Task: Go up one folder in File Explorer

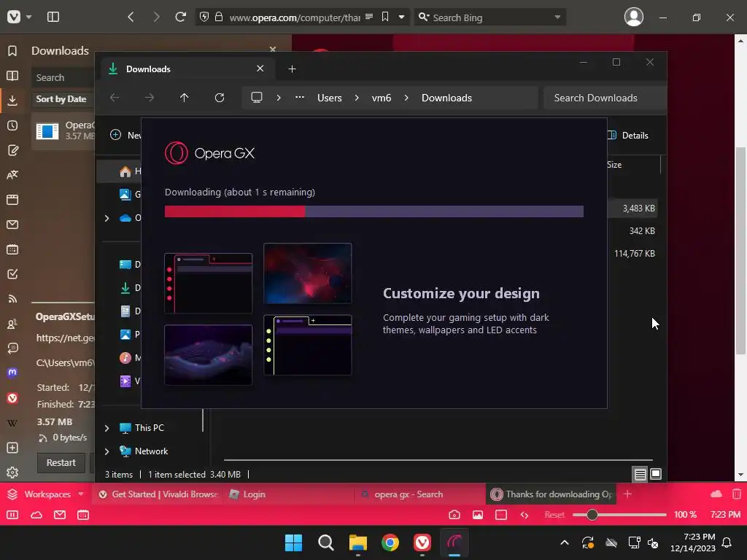Action: point(185,98)
